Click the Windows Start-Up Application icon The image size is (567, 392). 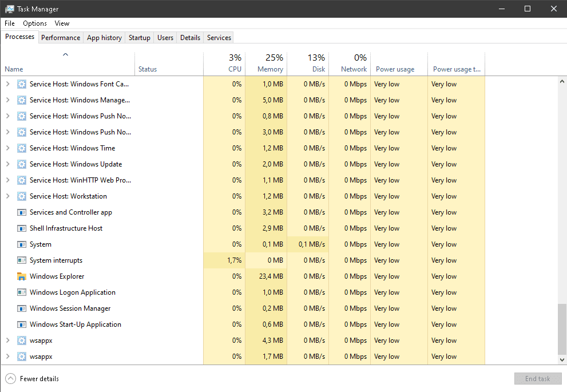(x=22, y=324)
